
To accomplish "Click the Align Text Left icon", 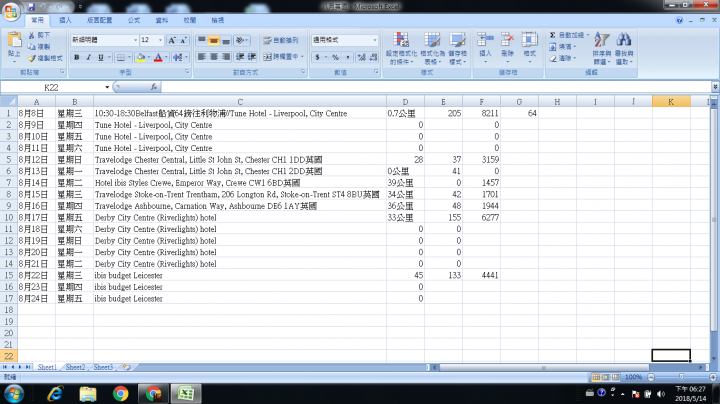I will (x=202, y=57).
